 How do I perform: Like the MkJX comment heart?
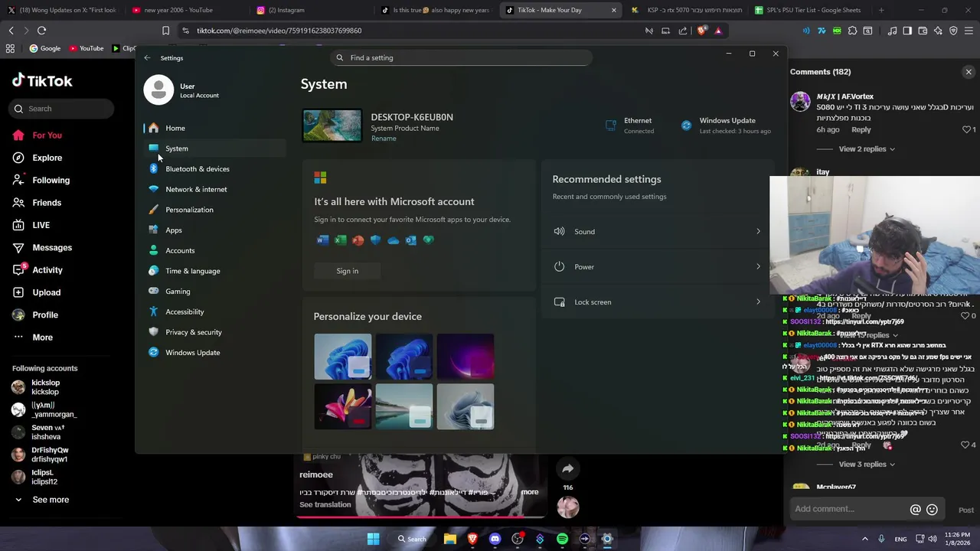966,130
